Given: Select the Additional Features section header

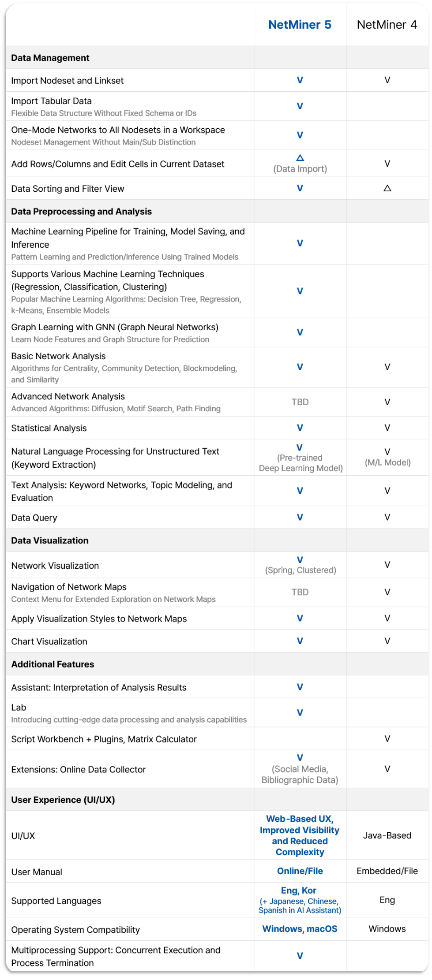Looking at the screenshot, I should [53, 664].
